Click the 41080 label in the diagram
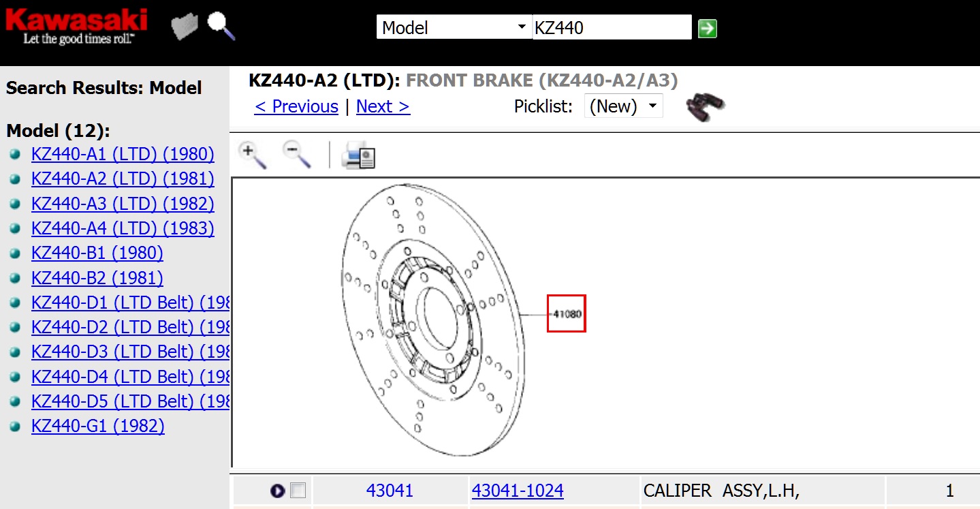The image size is (980, 509). pyautogui.click(x=567, y=314)
